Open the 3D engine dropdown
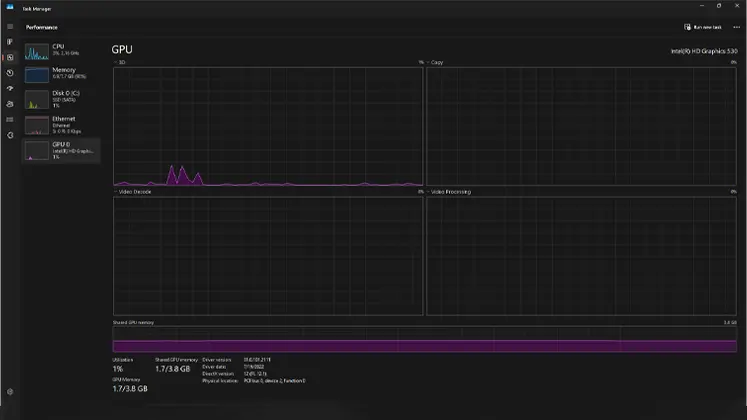Screen dimensions: 747x420 pyautogui.click(x=120, y=62)
